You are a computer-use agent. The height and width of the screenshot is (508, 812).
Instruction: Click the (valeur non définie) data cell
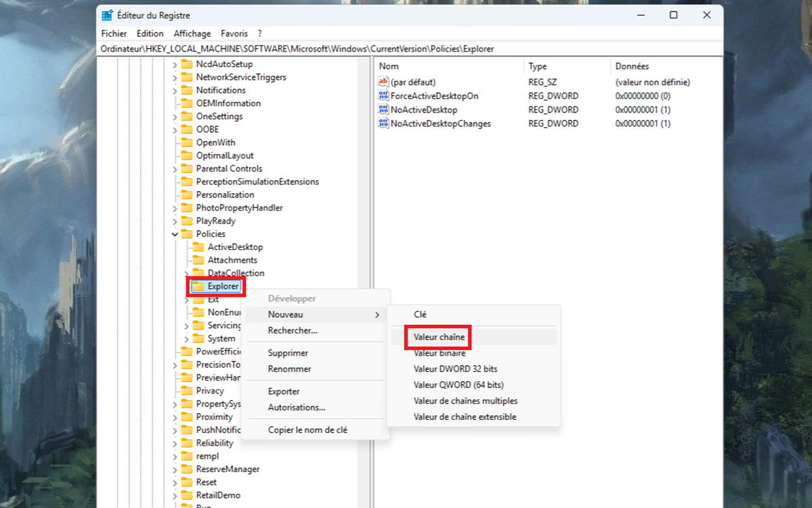(652, 82)
